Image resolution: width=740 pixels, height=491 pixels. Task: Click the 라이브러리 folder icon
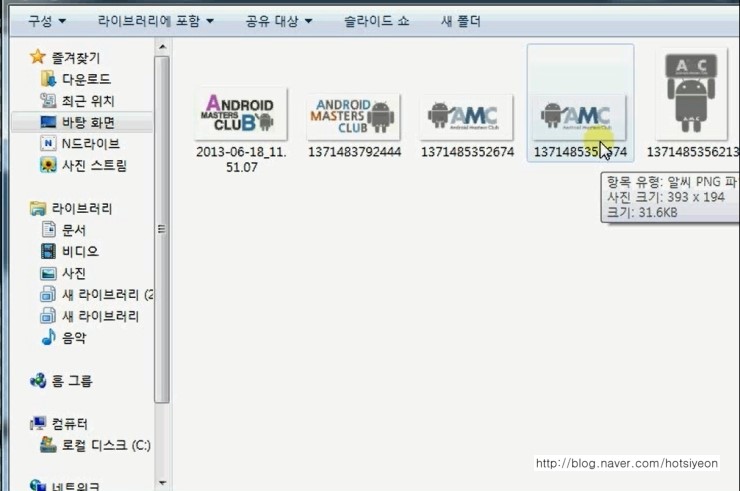[38, 208]
